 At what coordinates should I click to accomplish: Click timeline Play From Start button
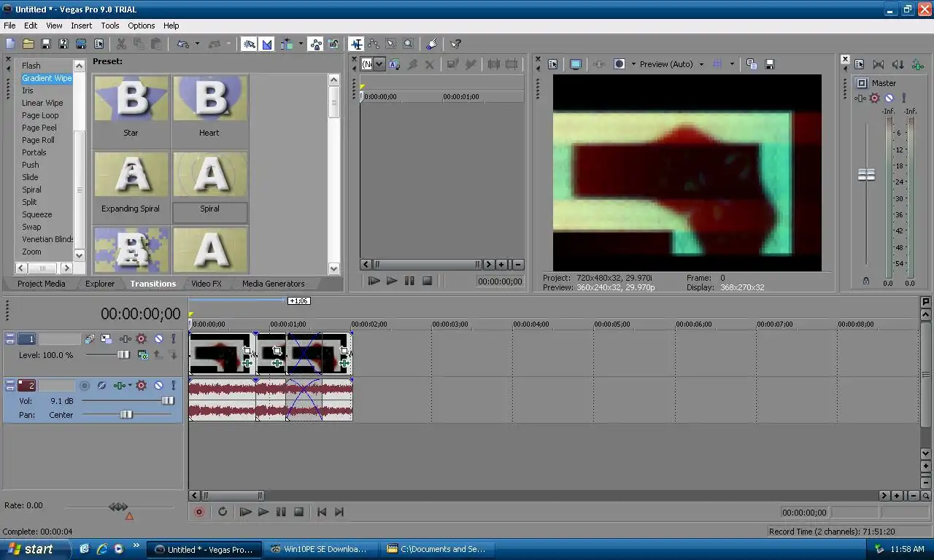tap(245, 512)
